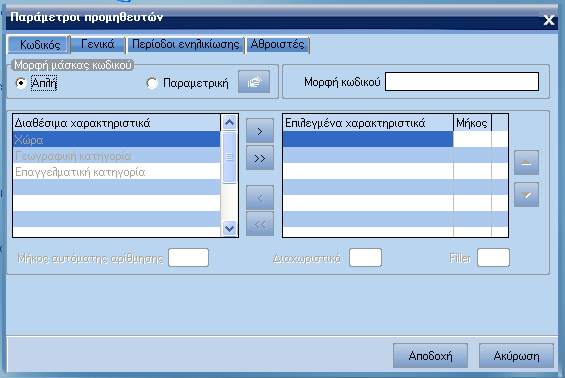This screenshot has width=565, height=378.
Task: Open the Περίοδοι ενηλικίωσης tab
Action: [x=186, y=45]
